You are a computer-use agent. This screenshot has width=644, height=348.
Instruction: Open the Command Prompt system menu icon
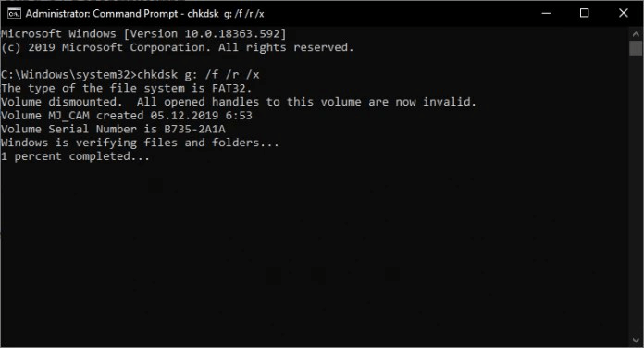pyautogui.click(x=14, y=13)
